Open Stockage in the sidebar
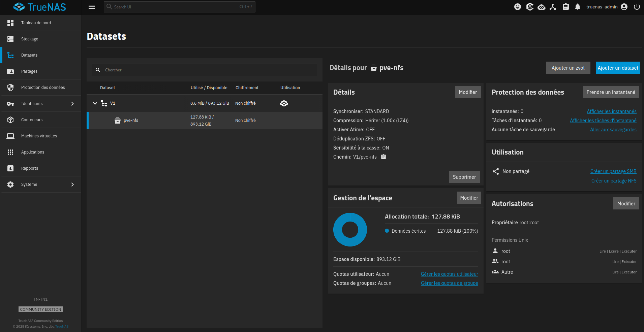 click(x=30, y=39)
